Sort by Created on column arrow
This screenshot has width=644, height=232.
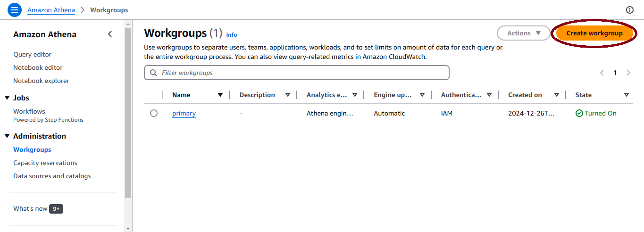(x=557, y=95)
